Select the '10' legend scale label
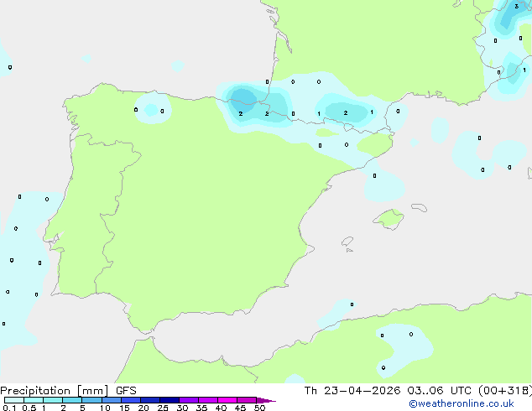This screenshot has height=411, width=532. click(x=105, y=408)
